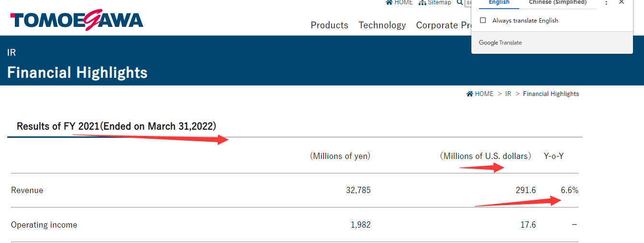This screenshot has width=644, height=243.
Task: Click the Google Translate branding label
Action: (x=500, y=43)
